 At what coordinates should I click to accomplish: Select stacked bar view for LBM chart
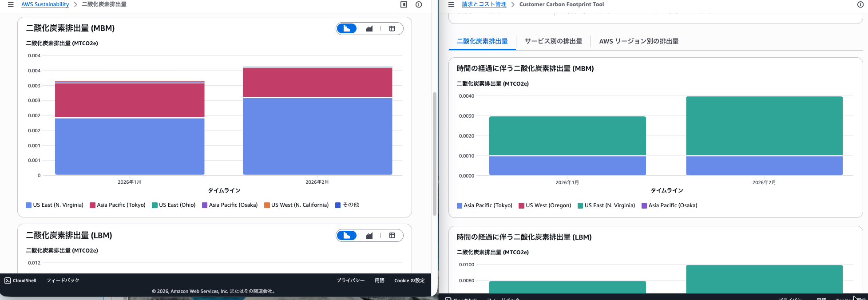(347, 236)
